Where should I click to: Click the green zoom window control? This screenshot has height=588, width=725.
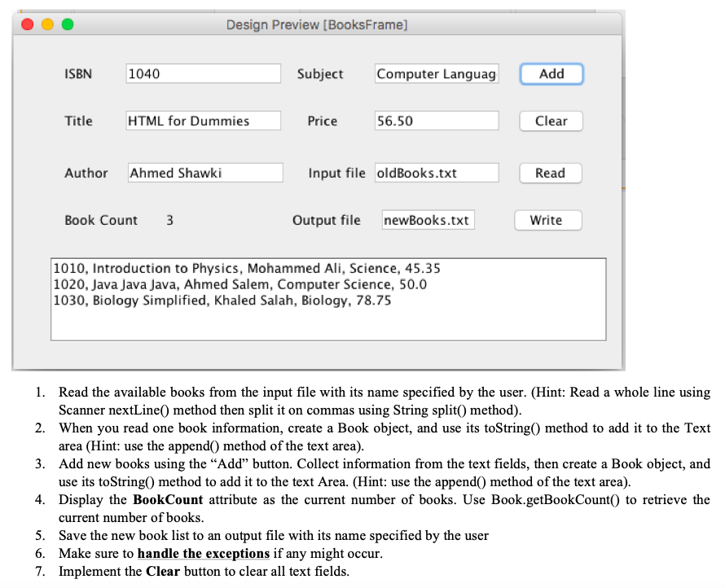point(68,24)
